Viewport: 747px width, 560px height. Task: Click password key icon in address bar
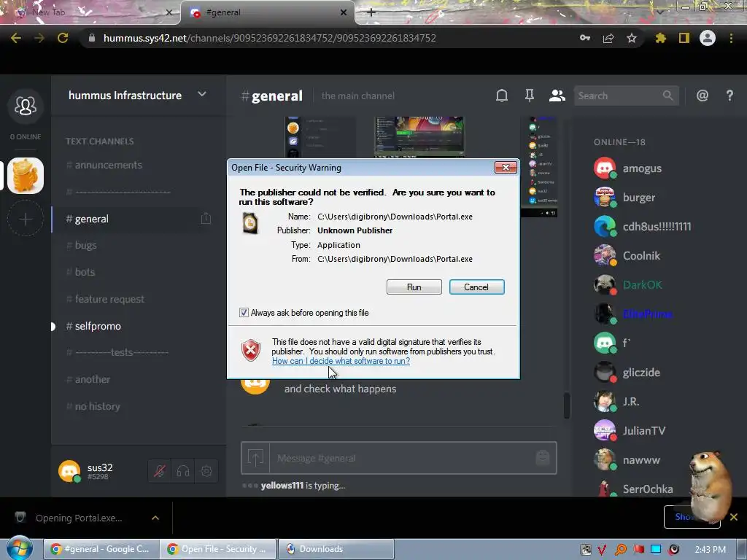(x=585, y=38)
